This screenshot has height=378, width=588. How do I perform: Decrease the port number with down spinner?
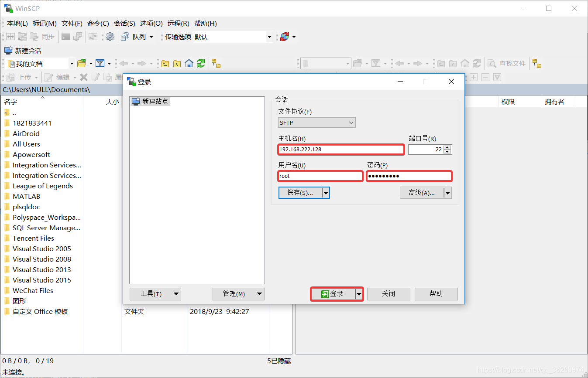447,152
